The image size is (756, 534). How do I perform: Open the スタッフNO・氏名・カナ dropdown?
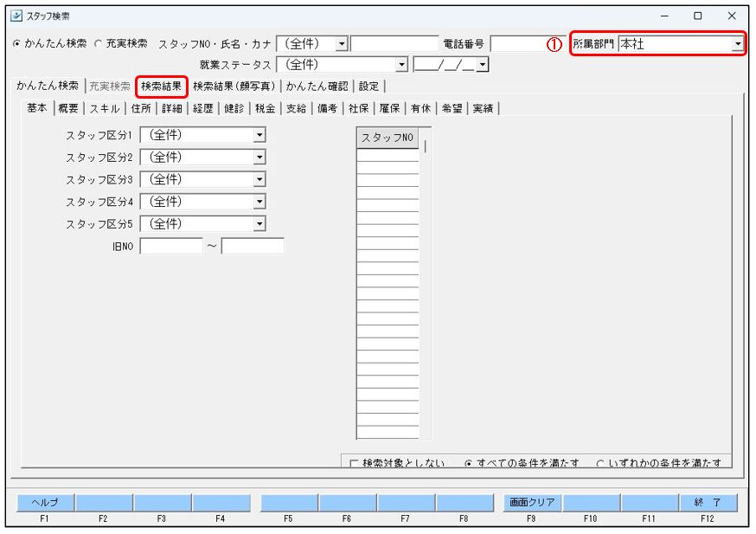coord(342,44)
